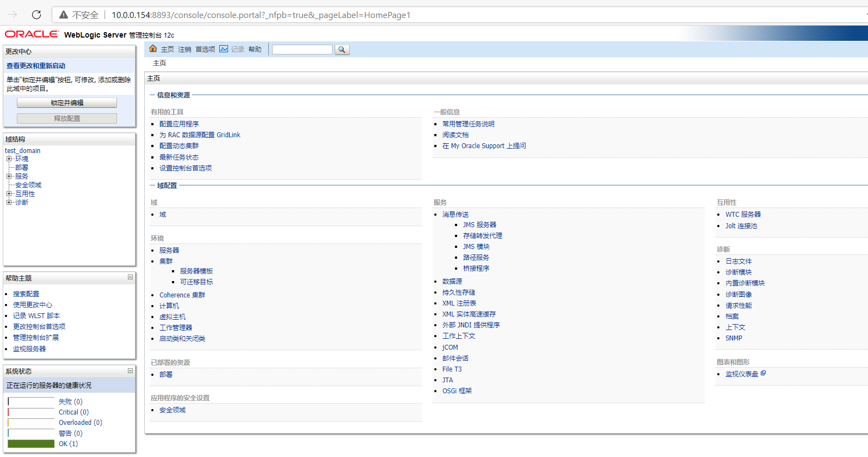Click the browser forward arrow
This screenshot has height=457, width=868.
pos(13,15)
